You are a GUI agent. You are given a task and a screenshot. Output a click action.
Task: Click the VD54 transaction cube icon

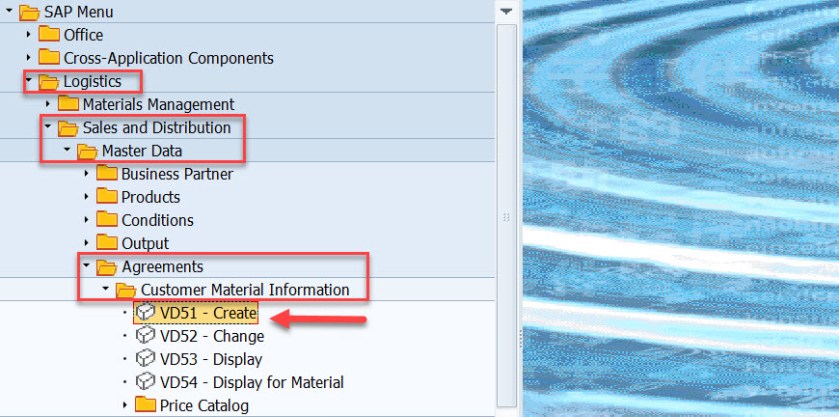coord(145,382)
